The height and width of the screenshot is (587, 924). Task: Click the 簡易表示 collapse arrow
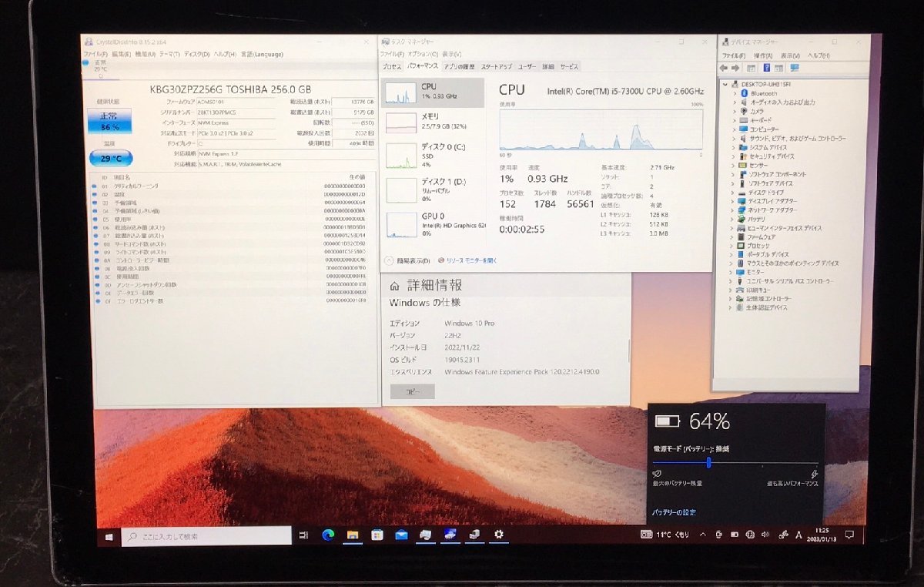click(388, 261)
